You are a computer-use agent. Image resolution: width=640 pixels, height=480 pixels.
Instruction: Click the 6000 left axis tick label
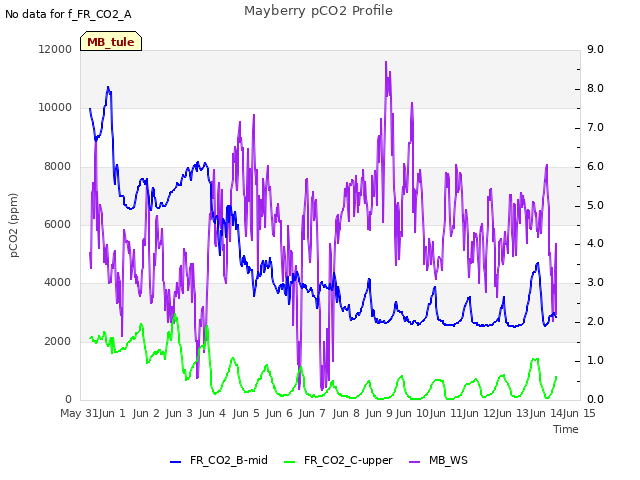(58, 224)
